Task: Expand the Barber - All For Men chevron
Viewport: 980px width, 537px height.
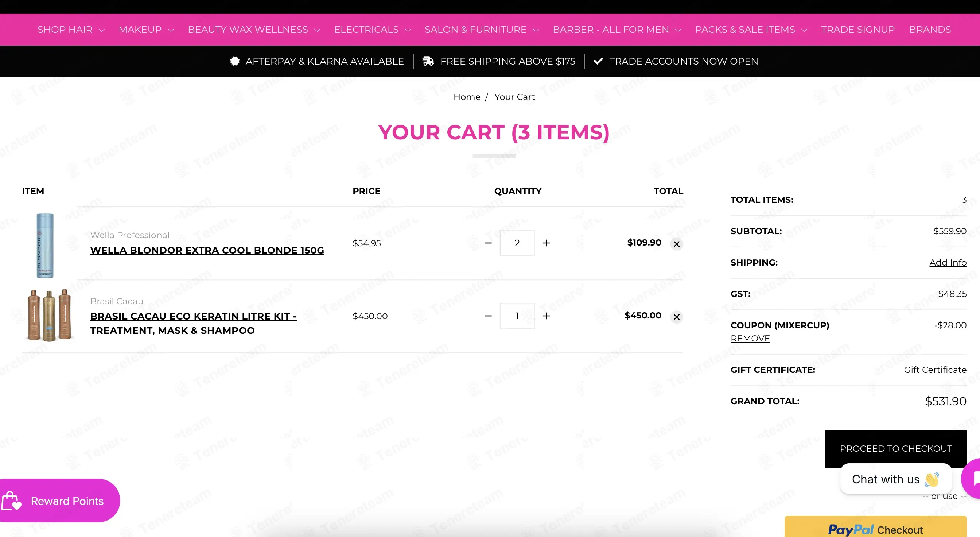Action: (678, 30)
